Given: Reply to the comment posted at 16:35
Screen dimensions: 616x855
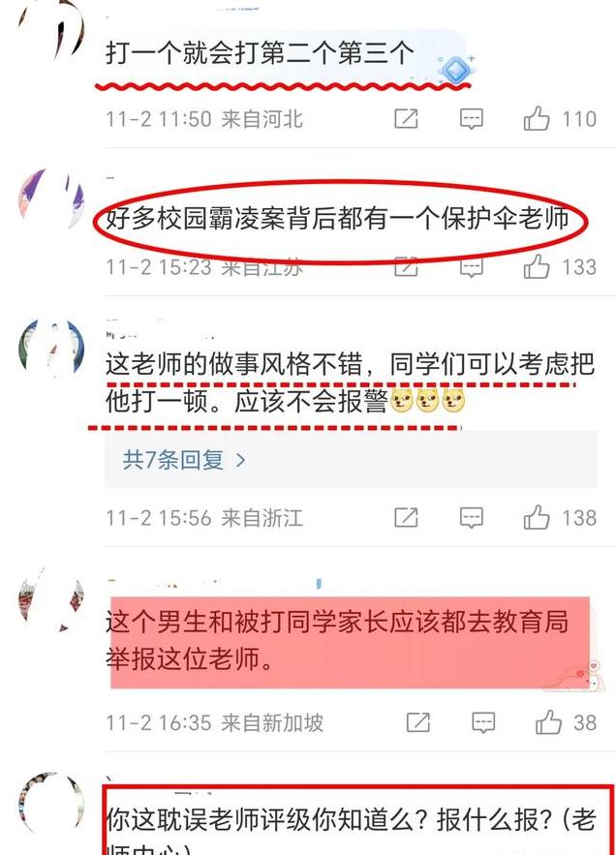Looking at the screenshot, I should 483,722.
